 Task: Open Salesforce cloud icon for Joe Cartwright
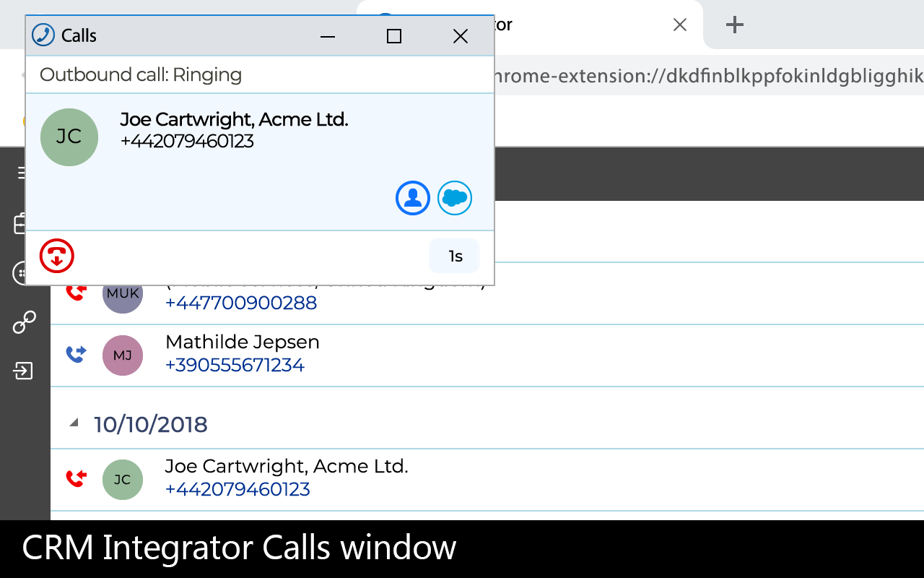(x=455, y=198)
